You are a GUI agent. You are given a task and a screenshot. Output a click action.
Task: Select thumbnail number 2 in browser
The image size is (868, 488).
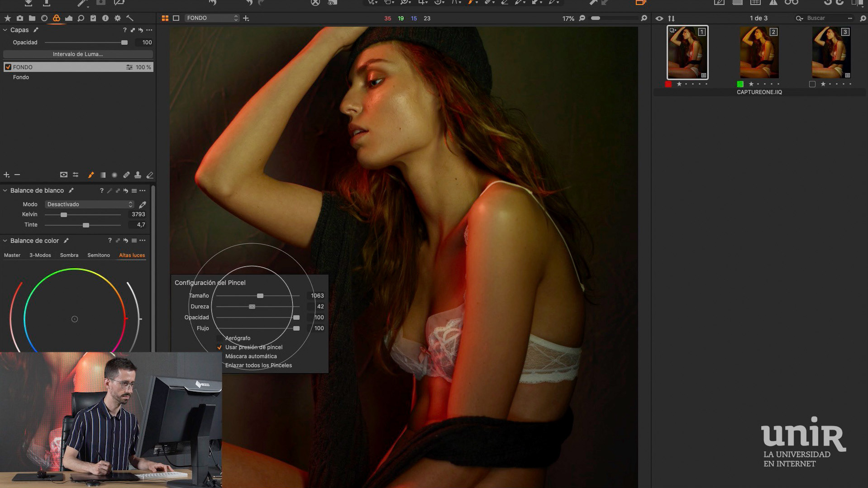pos(759,52)
